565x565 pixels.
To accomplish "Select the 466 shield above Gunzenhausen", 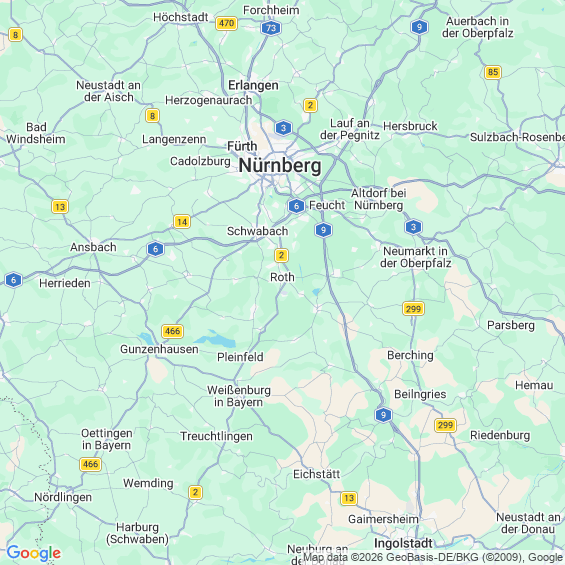I will click(x=173, y=331).
